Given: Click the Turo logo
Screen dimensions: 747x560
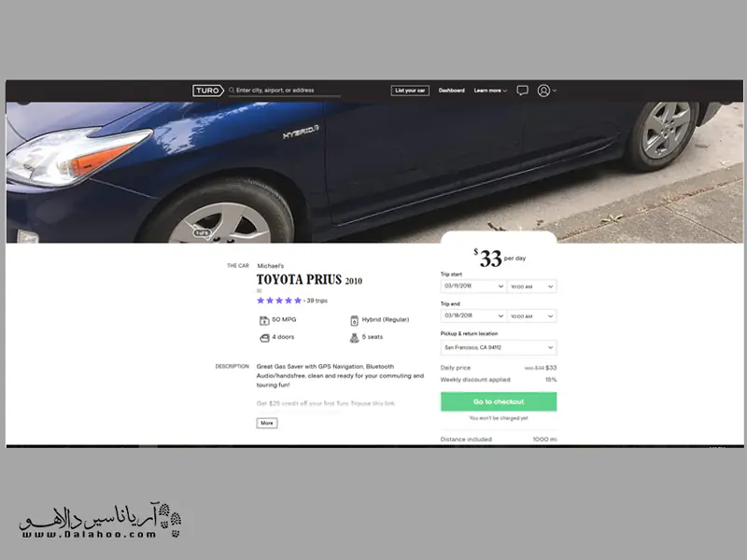Looking at the screenshot, I should 207,91.
